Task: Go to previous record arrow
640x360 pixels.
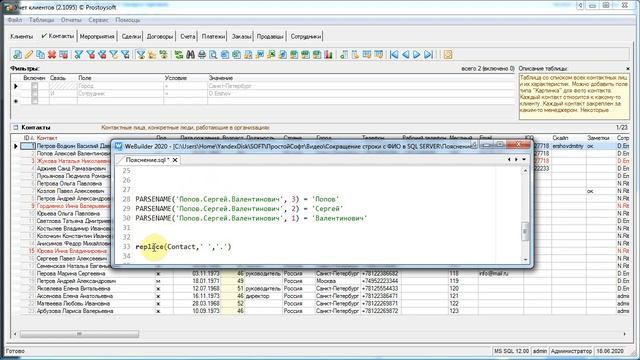Action: 405,54
